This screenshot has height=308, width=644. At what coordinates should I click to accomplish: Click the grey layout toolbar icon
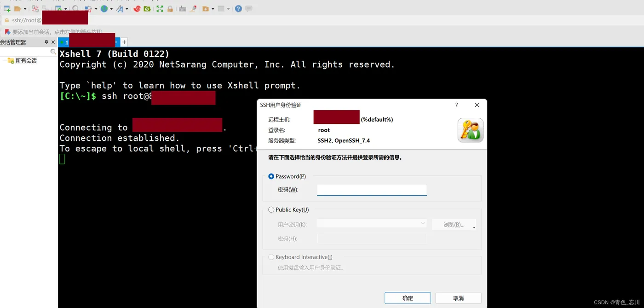pos(221,9)
